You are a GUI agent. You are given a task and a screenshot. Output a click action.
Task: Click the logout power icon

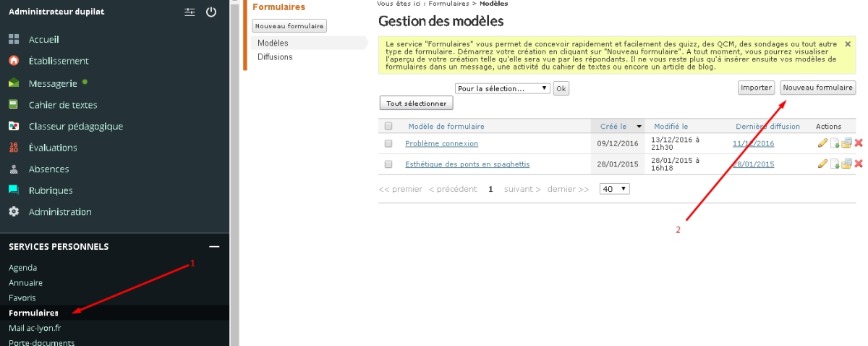coord(211,12)
